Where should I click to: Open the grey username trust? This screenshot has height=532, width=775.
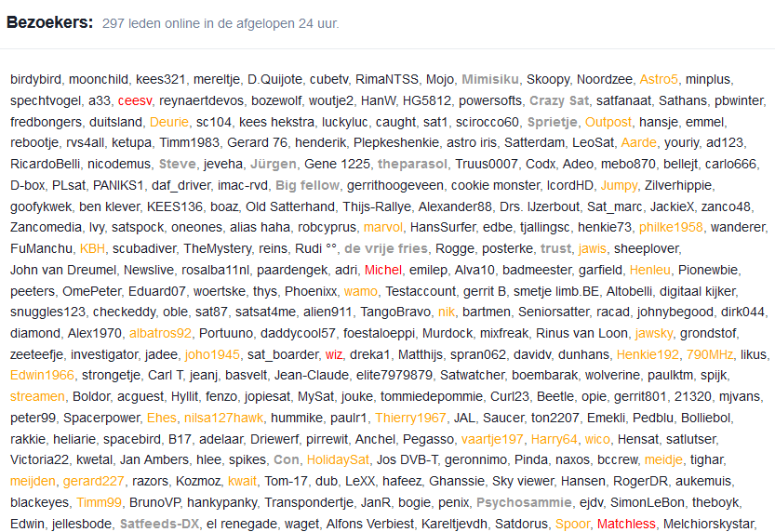[555, 248]
